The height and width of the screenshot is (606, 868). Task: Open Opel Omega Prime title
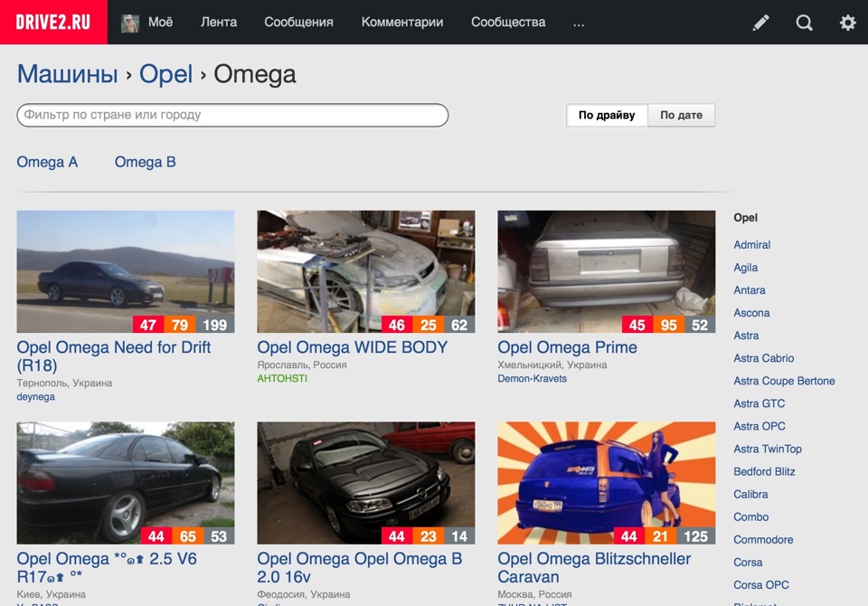pyautogui.click(x=568, y=347)
